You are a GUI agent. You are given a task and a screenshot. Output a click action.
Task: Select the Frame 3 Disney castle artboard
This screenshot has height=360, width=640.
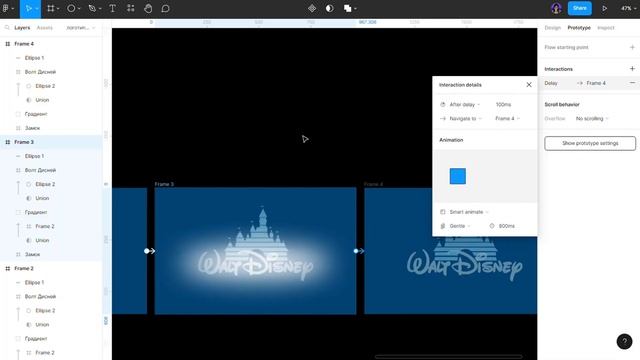[x=256, y=251]
